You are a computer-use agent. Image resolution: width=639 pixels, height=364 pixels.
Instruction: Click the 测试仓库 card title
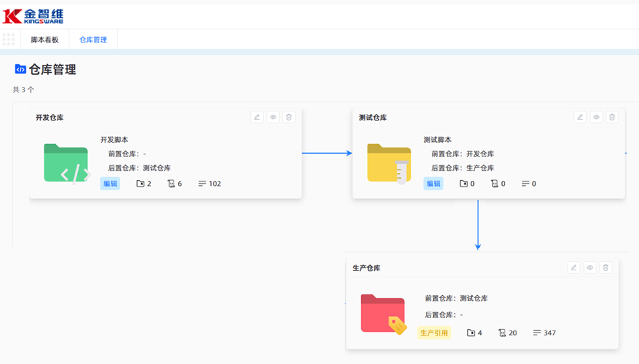tap(373, 118)
